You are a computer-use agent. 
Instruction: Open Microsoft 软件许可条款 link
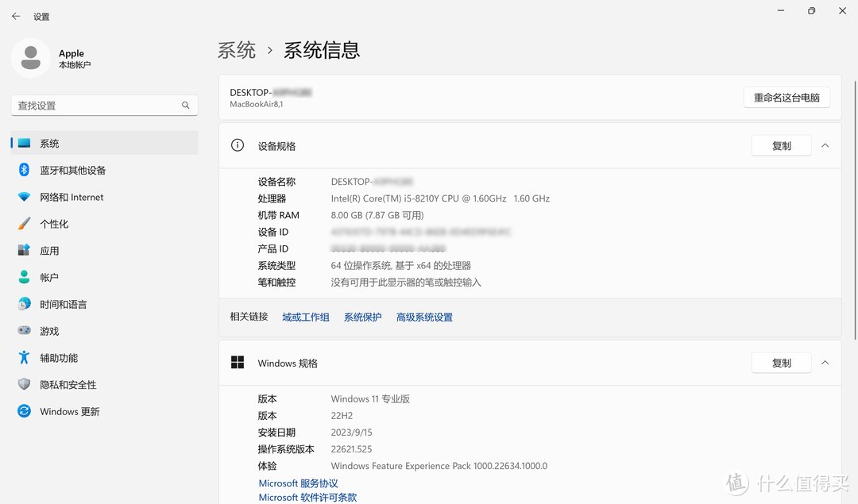point(307,498)
